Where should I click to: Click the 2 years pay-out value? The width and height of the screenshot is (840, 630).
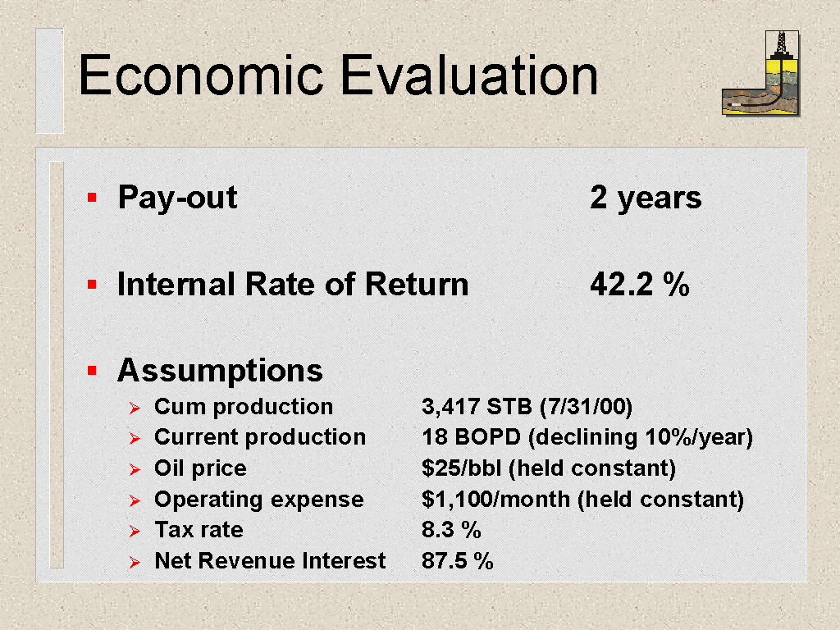tap(646, 199)
